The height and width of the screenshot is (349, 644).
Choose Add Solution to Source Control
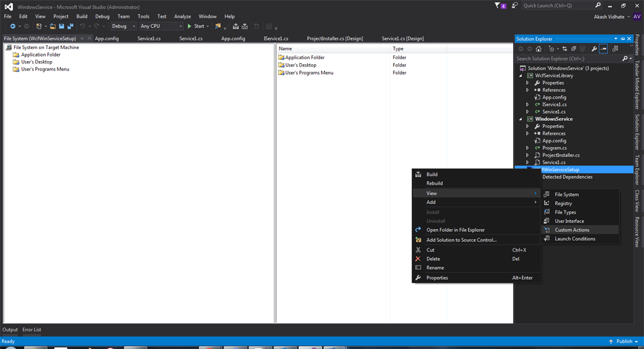click(x=476, y=240)
